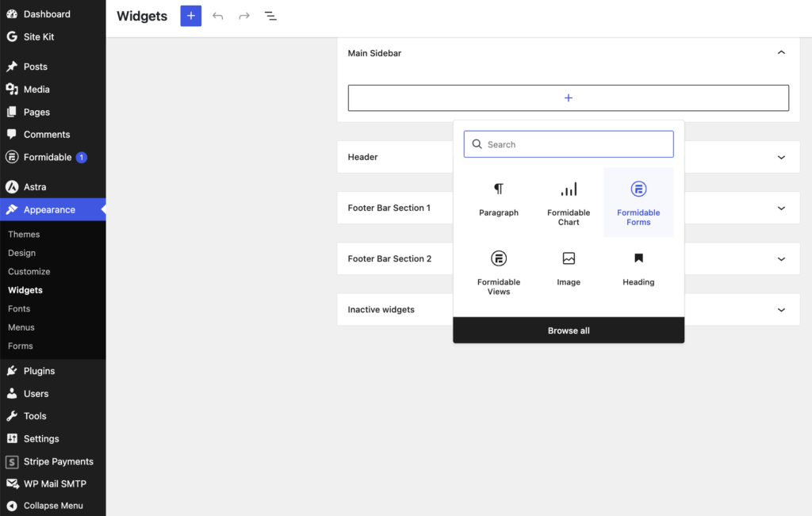Open the Appearance menu
Screen dimensions: 812x516
pos(53,209)
